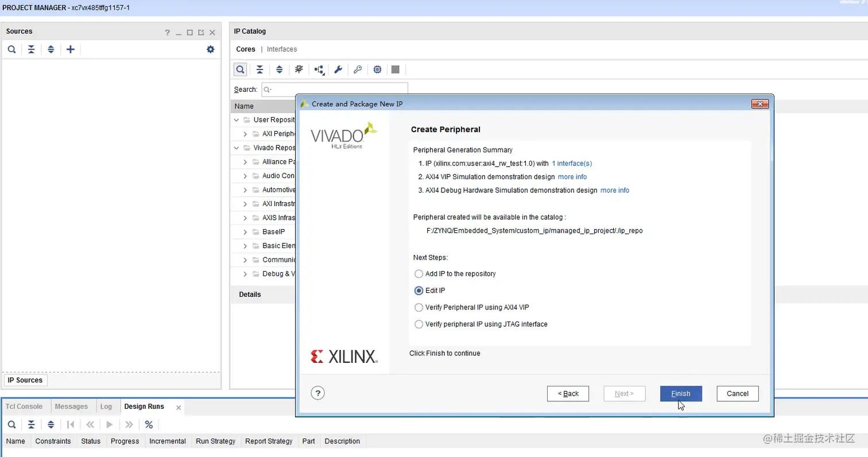Select the AXIS Infrastructure tree row
The width and height of the screenshot is (868, 457).
[x=263, y=218]
